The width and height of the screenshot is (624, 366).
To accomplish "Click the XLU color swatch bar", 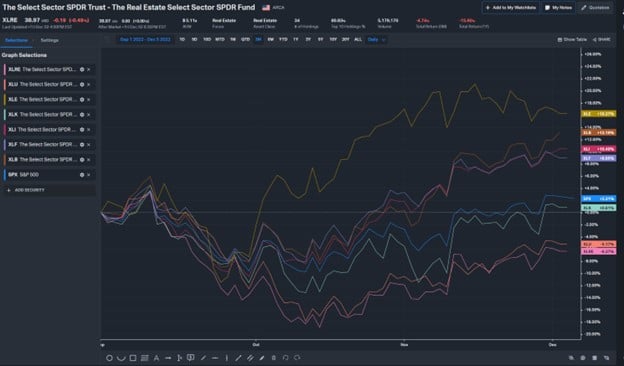I will coord(5,84).
